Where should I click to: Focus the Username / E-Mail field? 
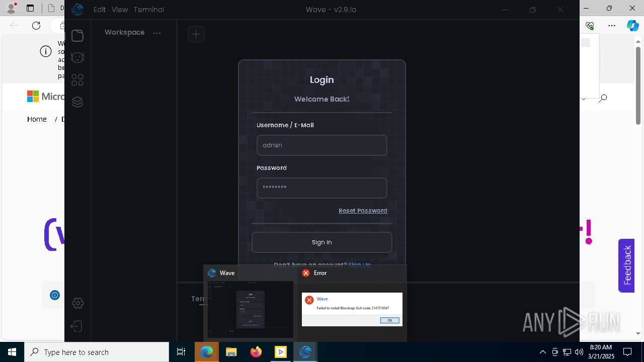322,145
